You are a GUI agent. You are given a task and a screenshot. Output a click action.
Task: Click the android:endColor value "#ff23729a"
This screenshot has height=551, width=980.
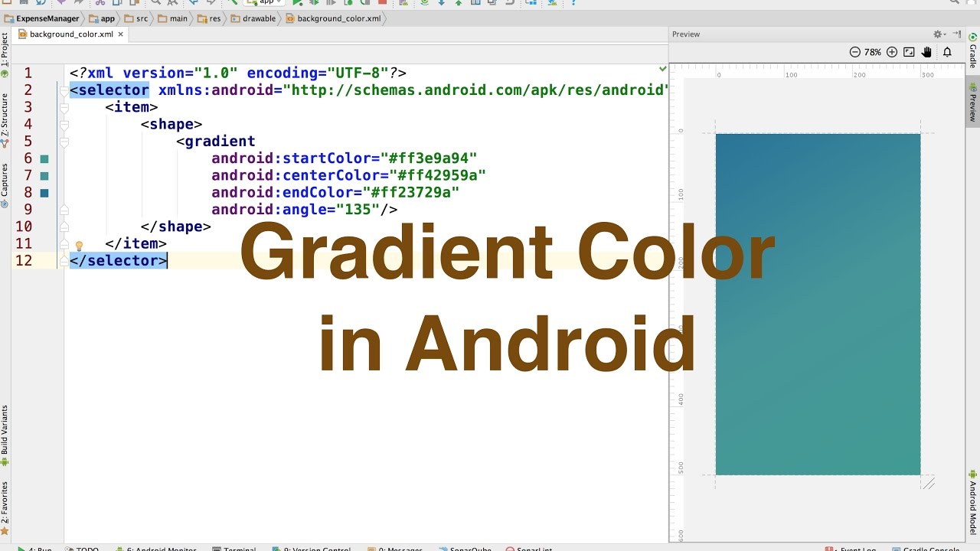[411, 193]
